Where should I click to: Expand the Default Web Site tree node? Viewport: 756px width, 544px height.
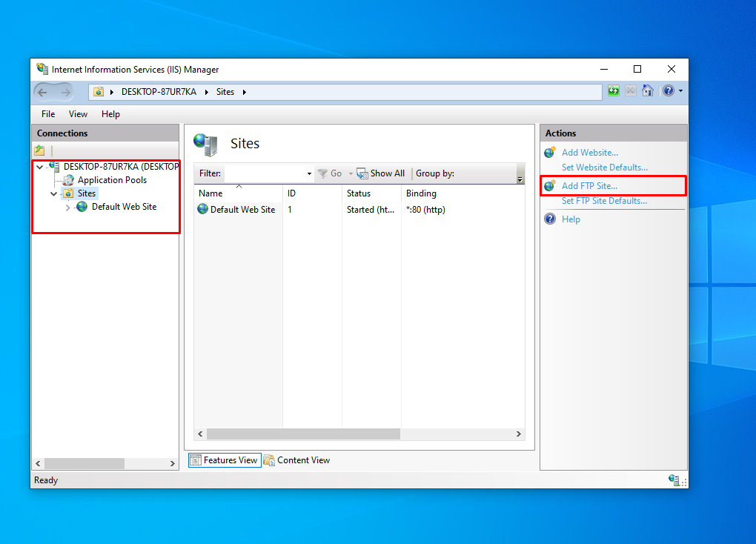67,208
